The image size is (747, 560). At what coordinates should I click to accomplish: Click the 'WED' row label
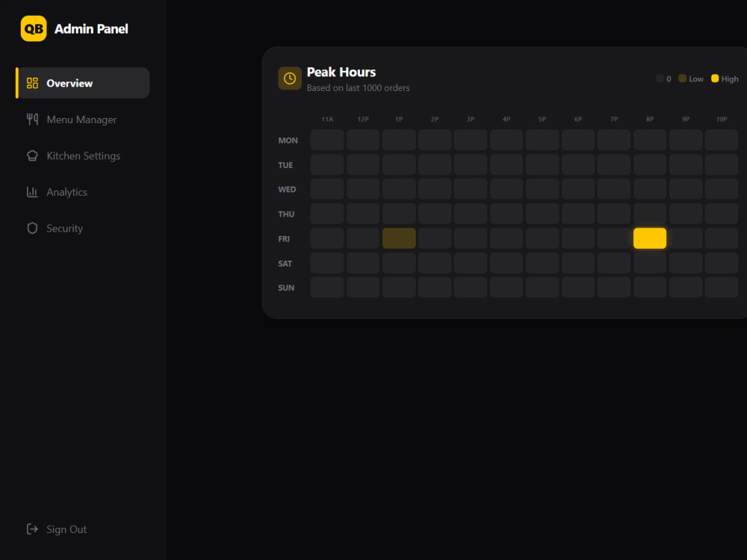[287, 190]
